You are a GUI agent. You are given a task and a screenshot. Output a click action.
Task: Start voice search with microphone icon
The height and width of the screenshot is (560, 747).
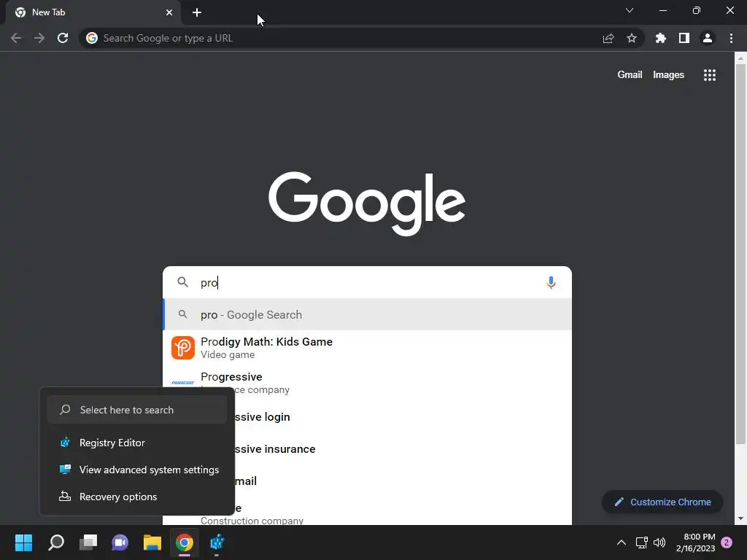click(x=551, y=282)
